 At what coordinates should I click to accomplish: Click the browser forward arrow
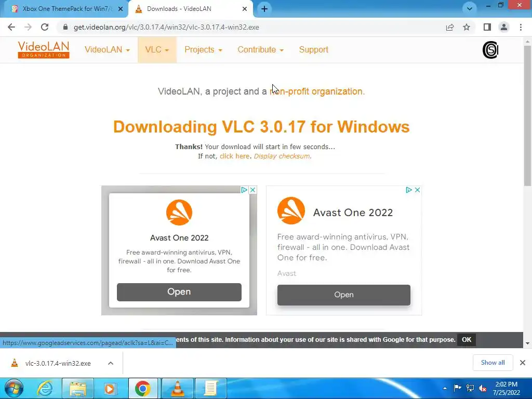point(28,27)
